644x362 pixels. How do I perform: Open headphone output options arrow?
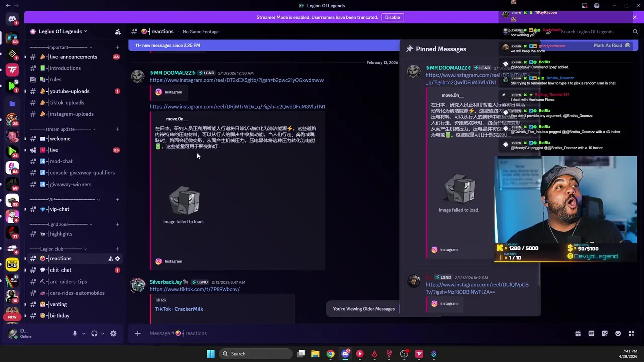103,333
